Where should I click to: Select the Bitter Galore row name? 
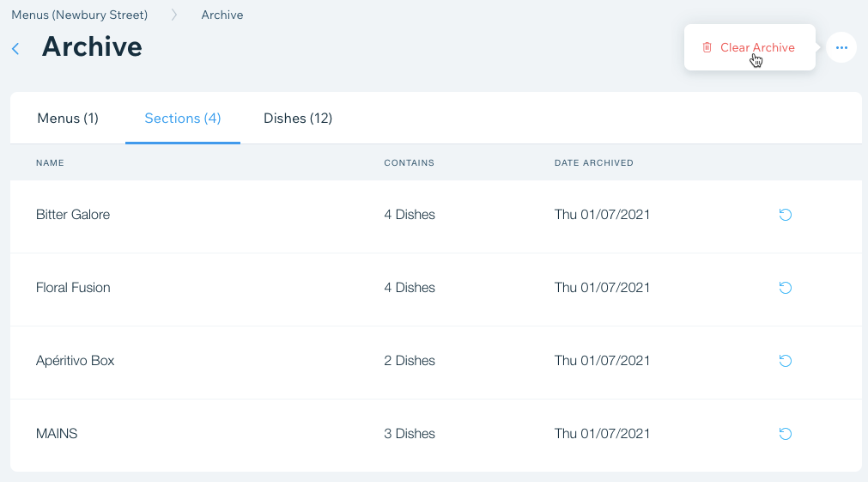click(73, 215)
